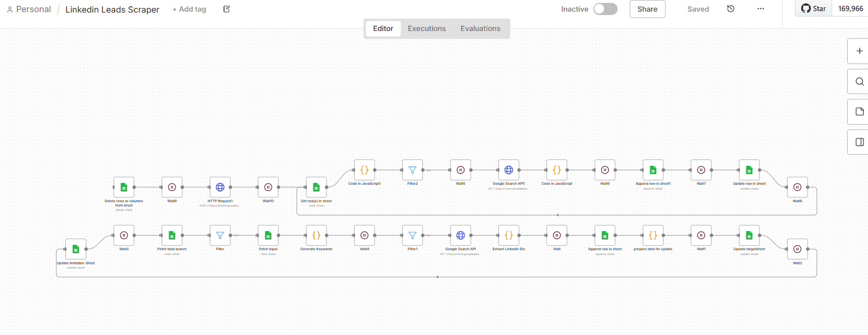
Task: Click the Personal project breadcrumb
Action: tap(29, 9)
